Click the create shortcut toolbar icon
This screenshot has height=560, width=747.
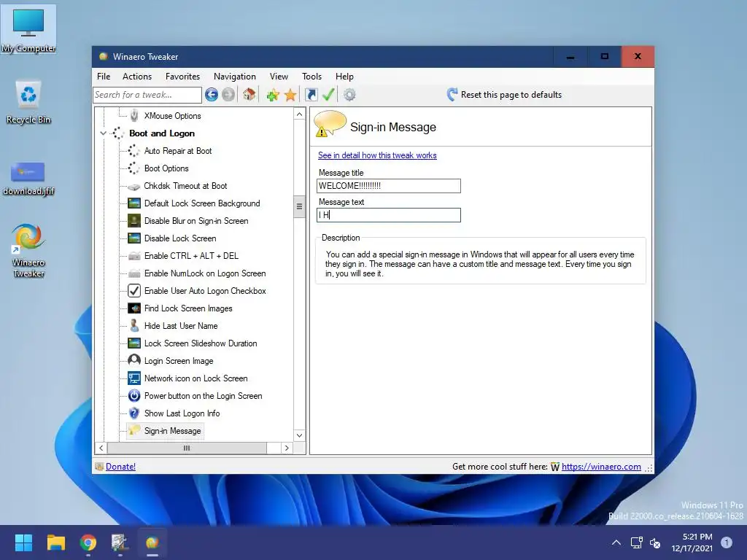pyautogui.click(x=311, y=95)
